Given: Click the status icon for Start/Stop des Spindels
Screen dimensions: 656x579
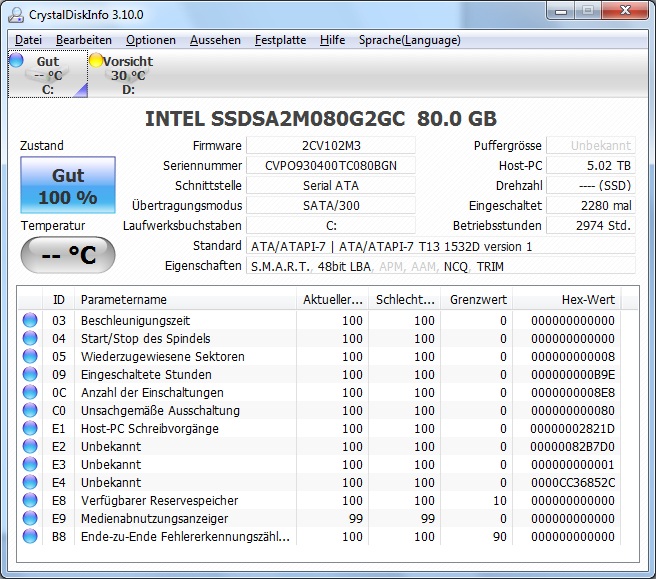Looking at the screenshot, I should pyautogui.click(x=30, y=338).
